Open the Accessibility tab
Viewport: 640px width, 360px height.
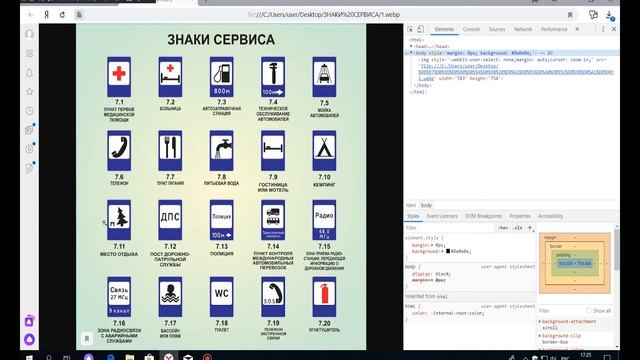coord(550,216)
